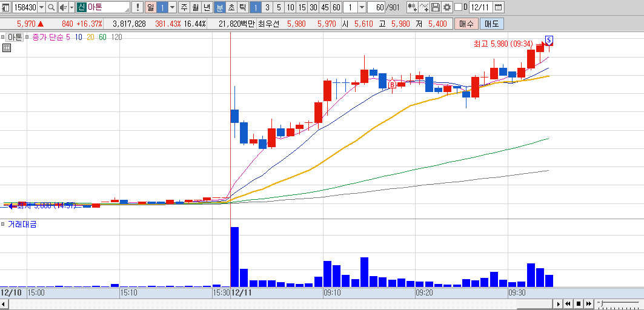Save chart with floppy disk icon
The width and height of the screenshot is (644, 310).
[x=436, y=7]
